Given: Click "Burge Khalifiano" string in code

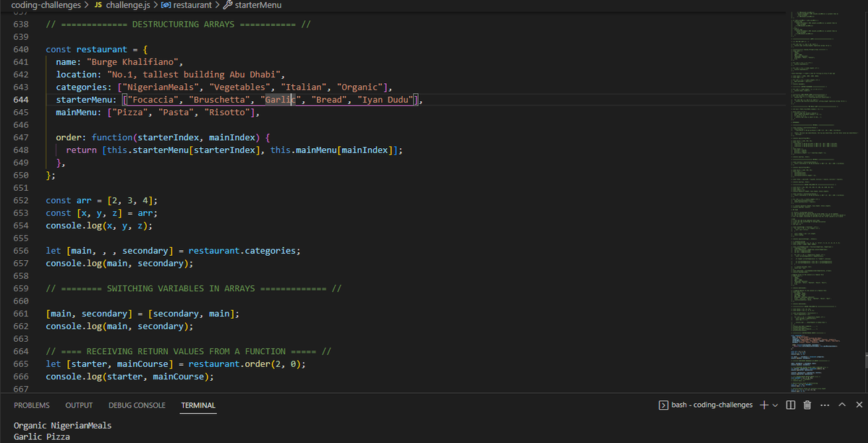Looking at the screenshot, I should click(x=135, y=62).
